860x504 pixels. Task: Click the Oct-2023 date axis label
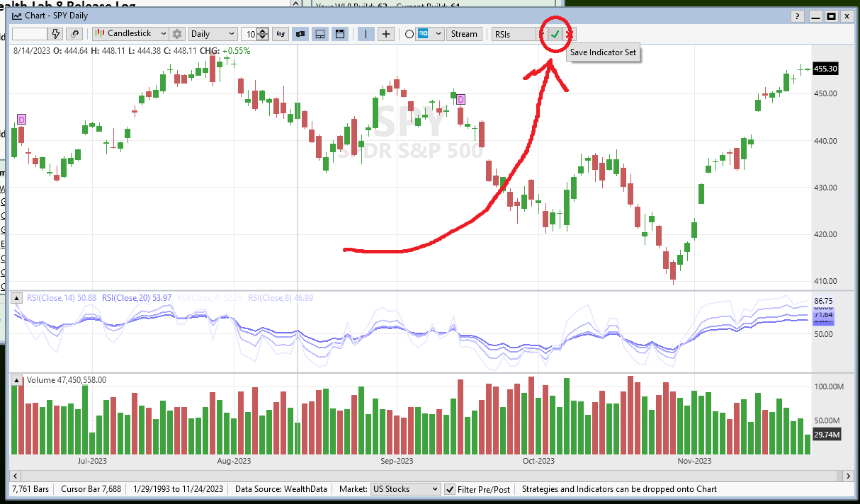click(x=538, y=462)
